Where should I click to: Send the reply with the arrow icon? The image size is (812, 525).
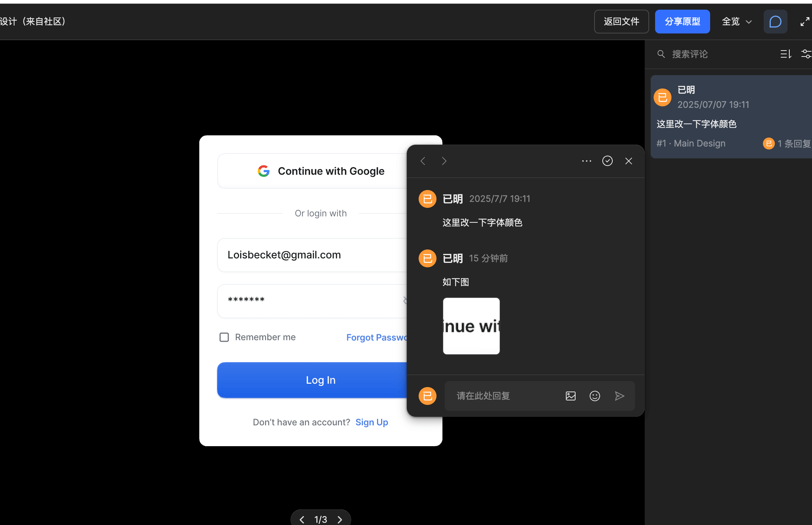click(619, 396)
